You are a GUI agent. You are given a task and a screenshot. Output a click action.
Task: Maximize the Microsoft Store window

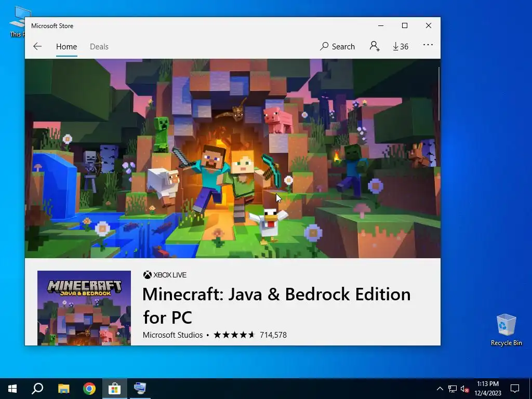404,26
